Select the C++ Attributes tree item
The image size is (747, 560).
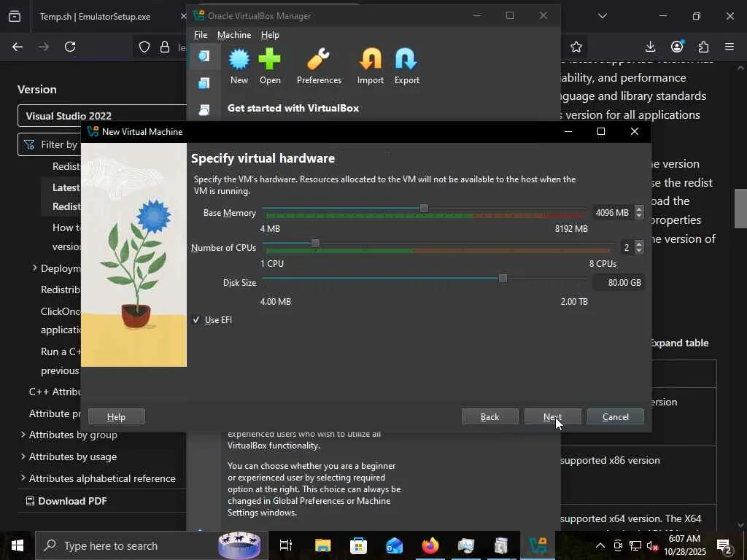tap(55, 392)
